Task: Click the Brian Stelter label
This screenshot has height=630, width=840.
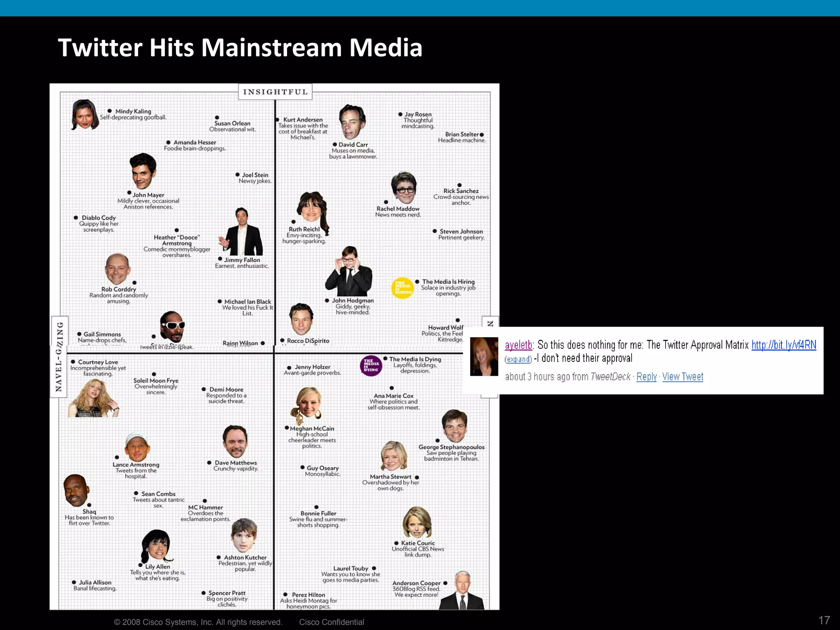Action: pos(462,135)
